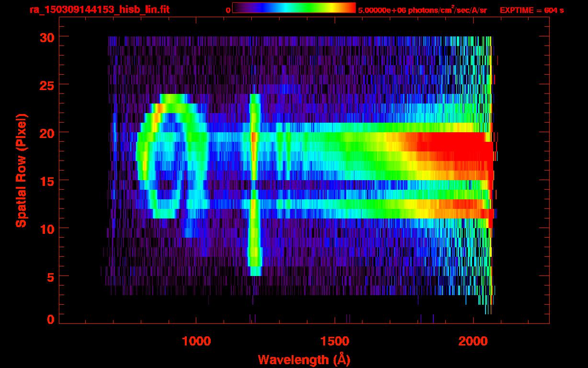Click the 2000 wavelength tick label

point(473,341)
